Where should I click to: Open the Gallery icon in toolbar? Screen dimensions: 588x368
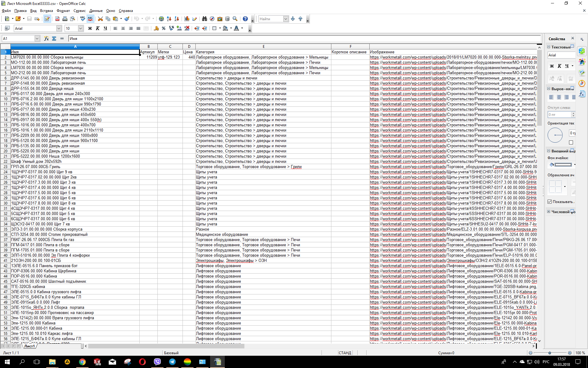(220, 19)
